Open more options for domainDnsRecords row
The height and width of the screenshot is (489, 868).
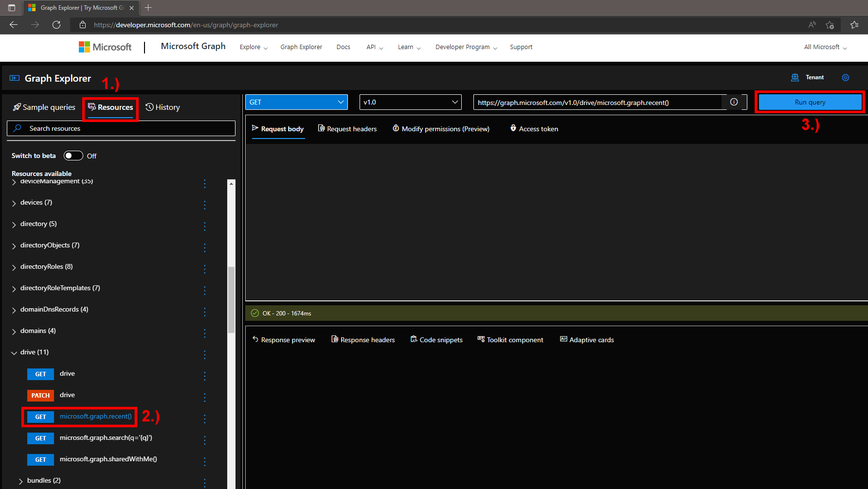(205, 312)
